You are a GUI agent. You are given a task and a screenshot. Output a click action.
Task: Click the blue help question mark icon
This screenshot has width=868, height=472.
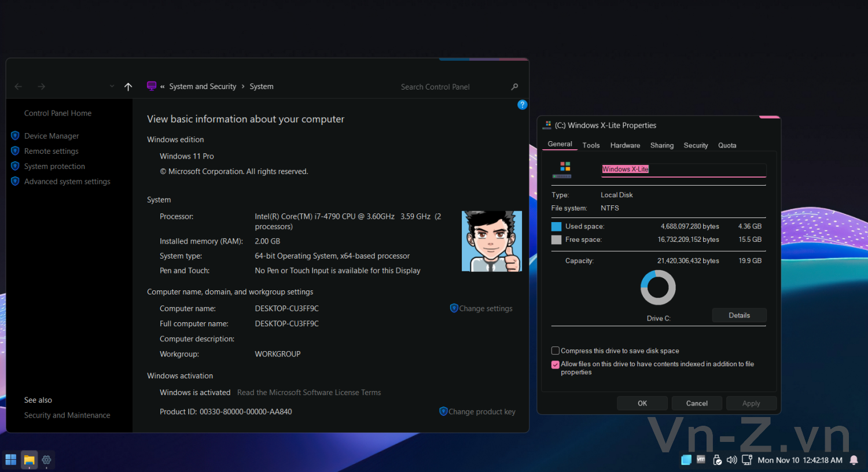point(522,105)
